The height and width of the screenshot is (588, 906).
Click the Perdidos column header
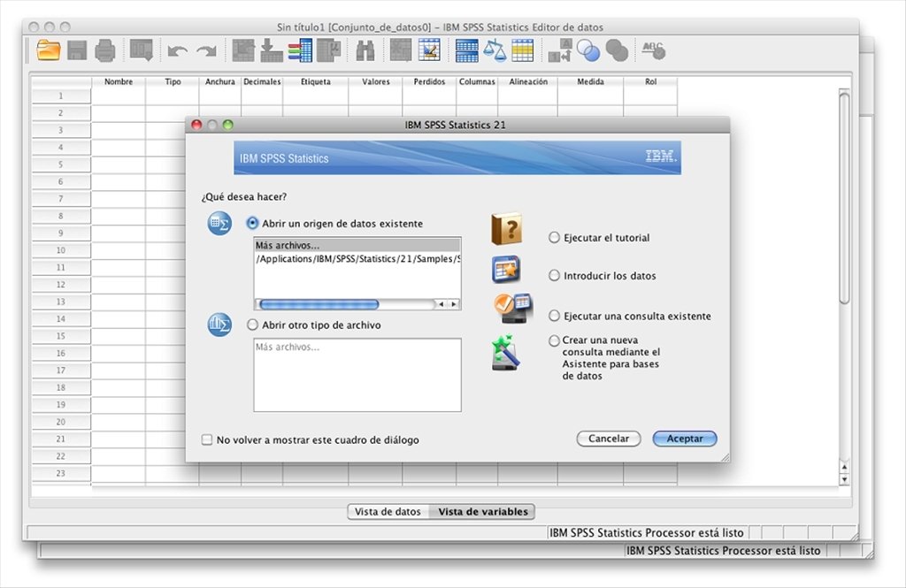[429, 82]
